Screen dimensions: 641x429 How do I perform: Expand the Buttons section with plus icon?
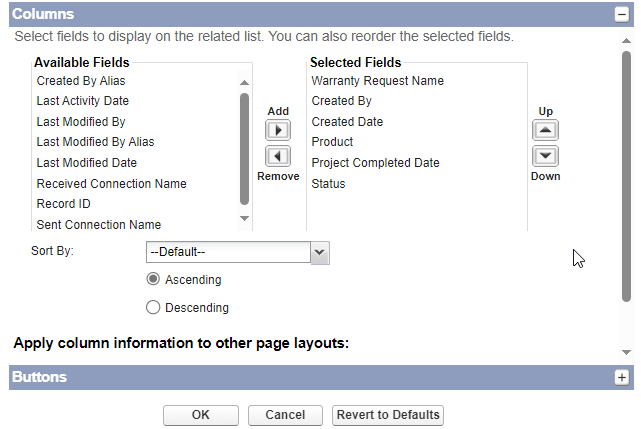(621, 377)
